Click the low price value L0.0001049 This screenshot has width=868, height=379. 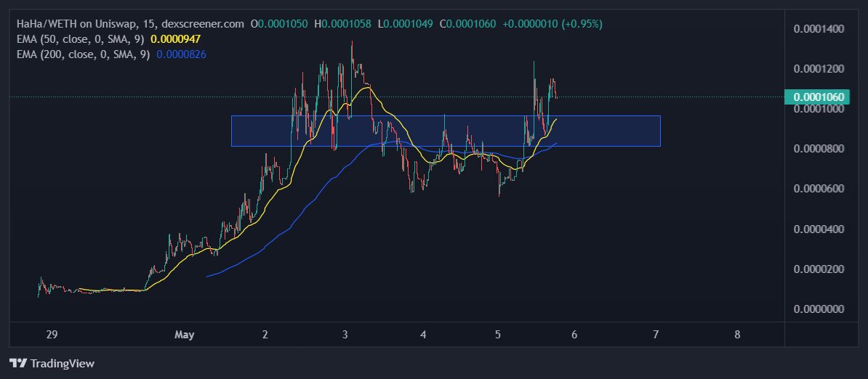[x=405, y=24]
